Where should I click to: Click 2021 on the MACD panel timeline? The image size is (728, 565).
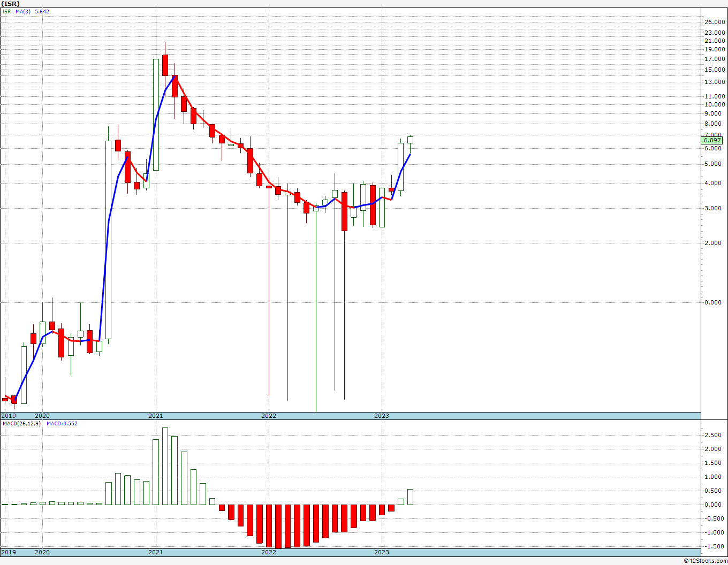pos(156,552)
